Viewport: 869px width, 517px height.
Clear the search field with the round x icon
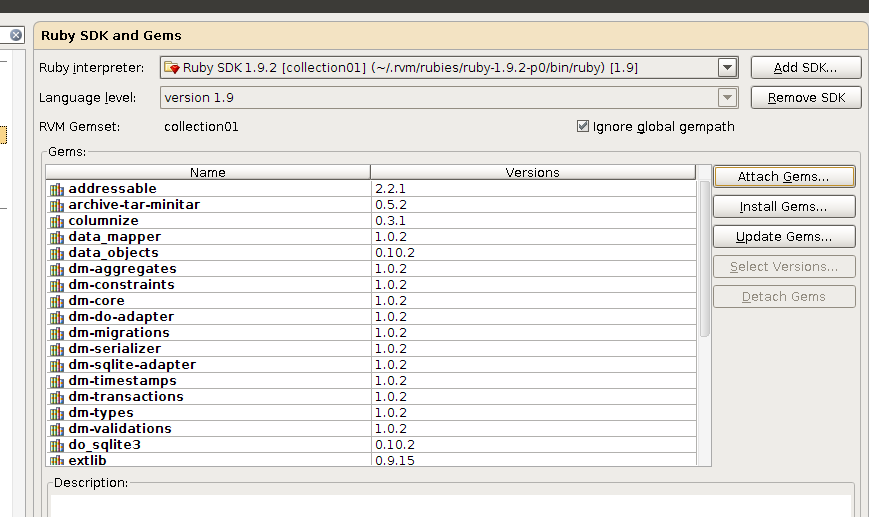tap(16, 35)
